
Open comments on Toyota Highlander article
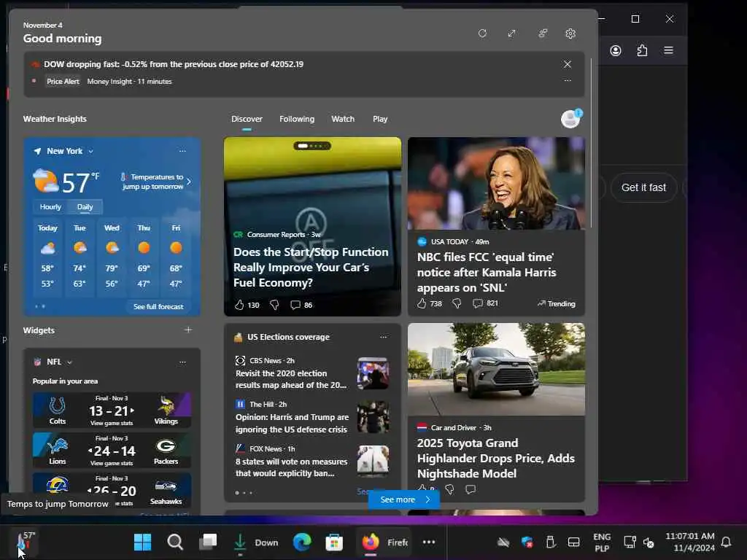(471, 489)
